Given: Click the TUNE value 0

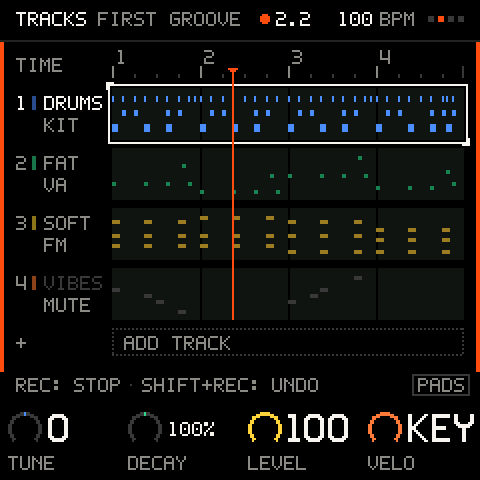Looking at the screenshot, I should [x=58, y=428].
